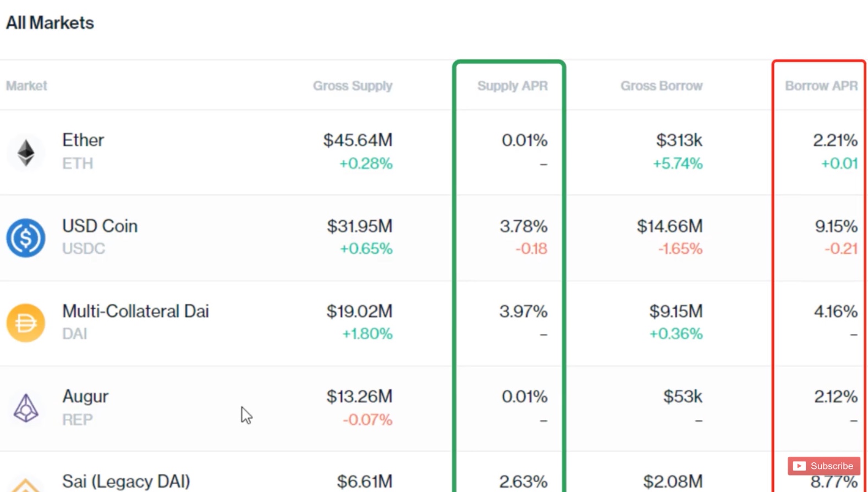
Task: Click Sai supply APR 2.63%
Action: tap(523, 482)
